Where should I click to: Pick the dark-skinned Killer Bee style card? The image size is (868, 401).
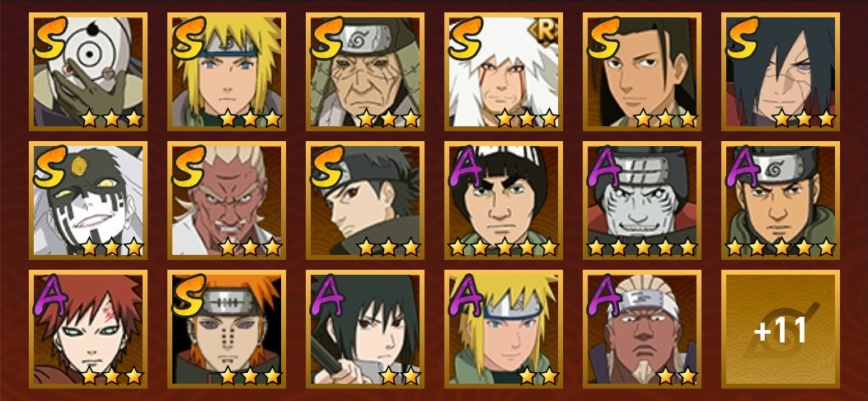pyautogui.click(x=642, y=328)
